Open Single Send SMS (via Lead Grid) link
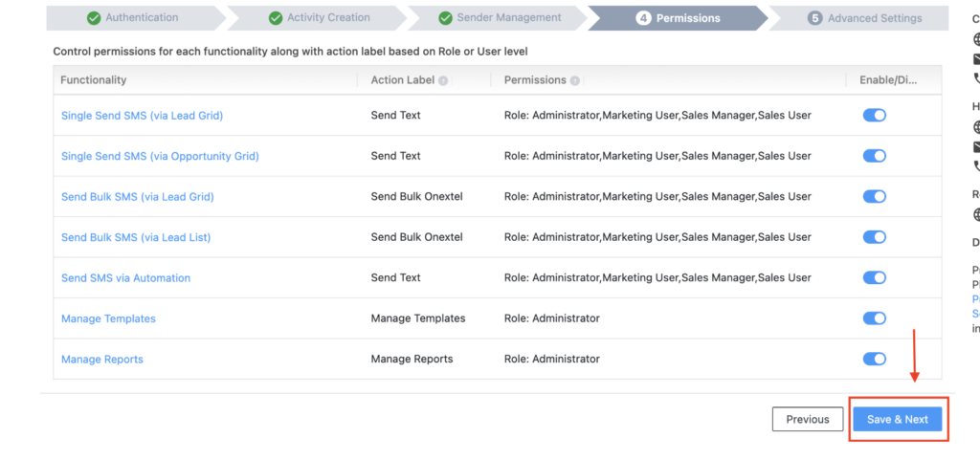 [142, 116]
